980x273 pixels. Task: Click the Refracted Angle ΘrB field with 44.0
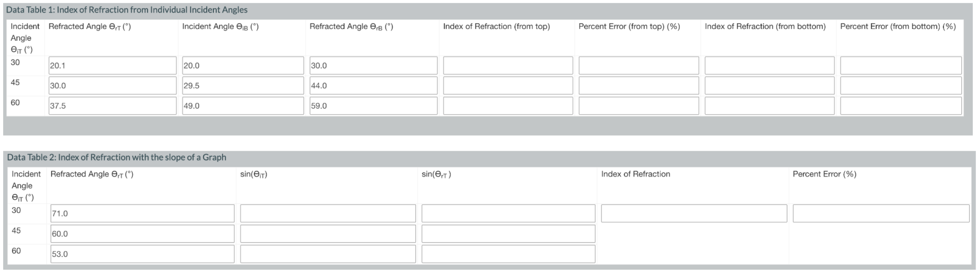point(373,86)
